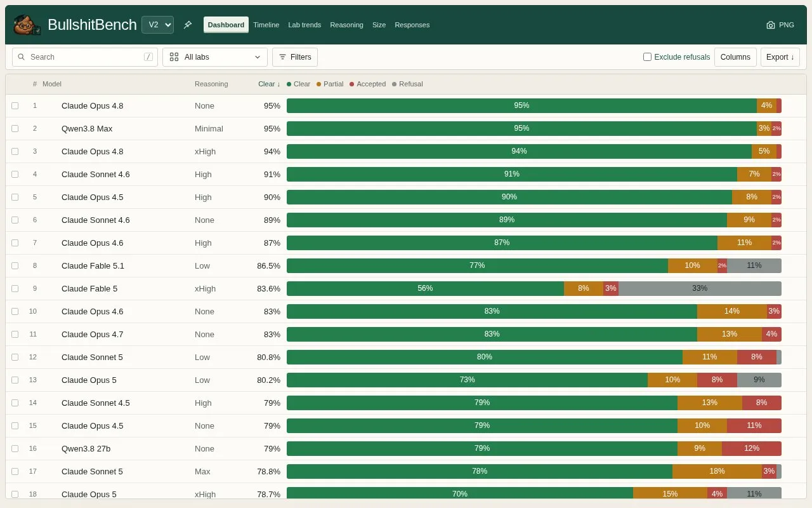Click the magnifier icon in search box
The image size is (812, 508).
[22, 57]
